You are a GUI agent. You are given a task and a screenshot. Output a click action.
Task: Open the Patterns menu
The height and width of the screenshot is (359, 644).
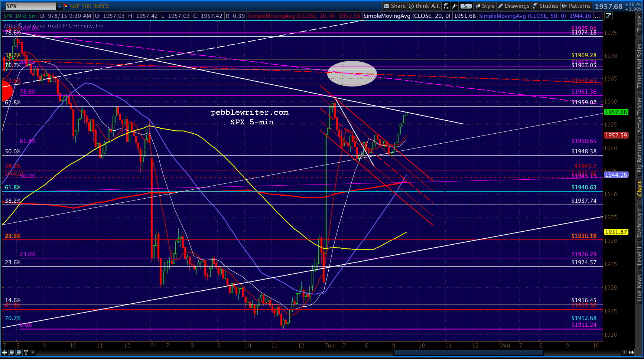[x=576, y=6]
